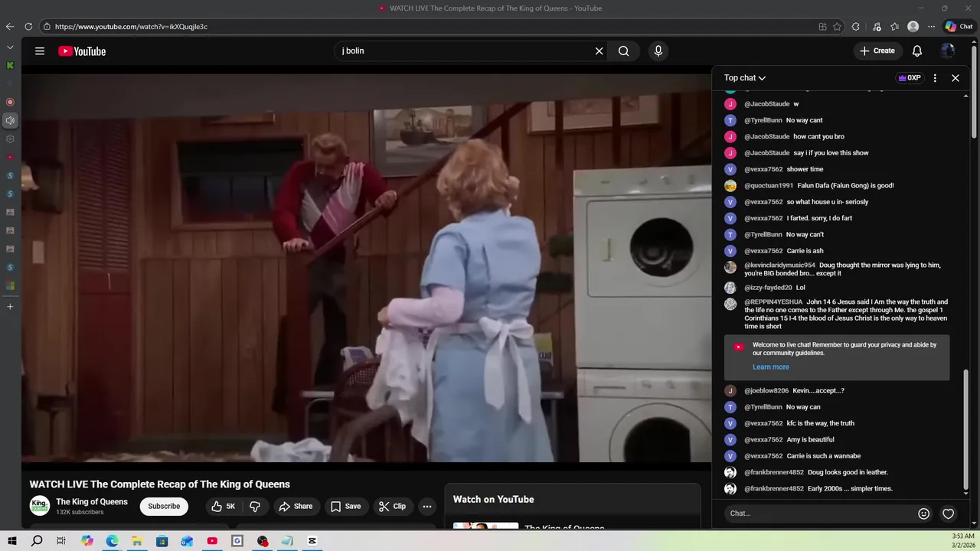Open the YouTube account avatar menu
The width and height of the screenshot is (980, 551).
[948, 51]
